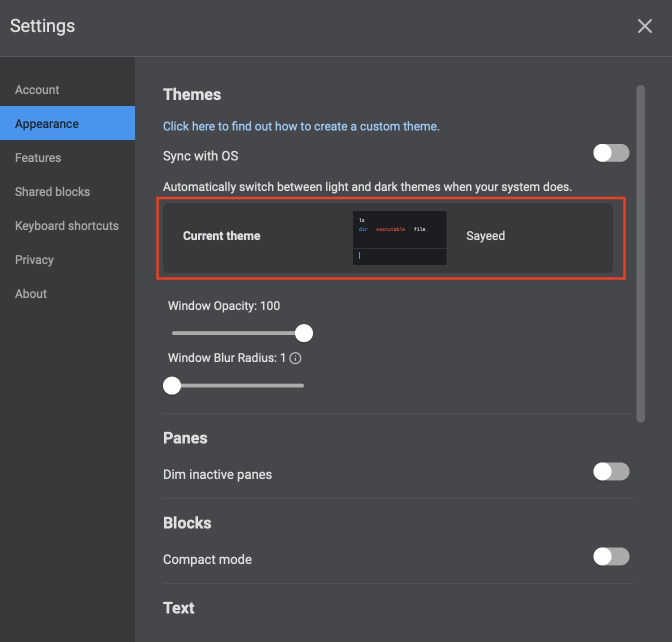Click the Window Opacity: 100 label

[x=224, y=306]
